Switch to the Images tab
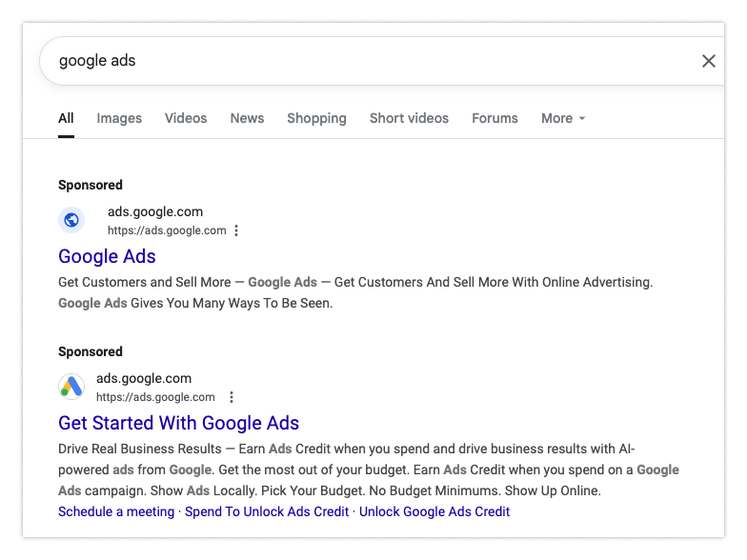 [x=119, y=118]
